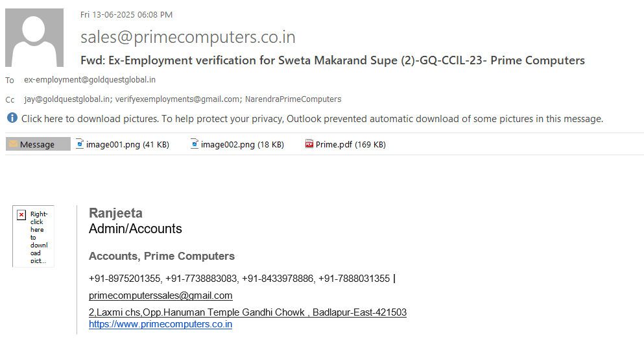Click the Fri 13-06-2025 date stamp
Screen dimensions: 644x352
point(126,14)
